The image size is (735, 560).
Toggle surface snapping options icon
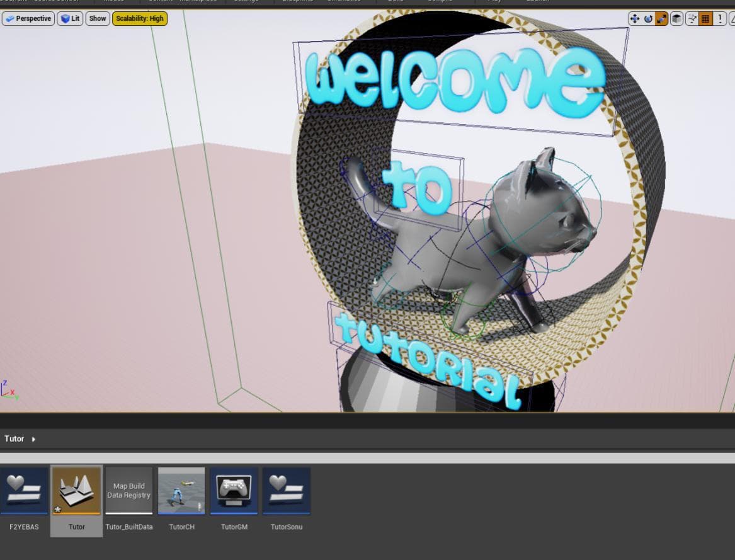pyautogui.click(x=692, y=19)
